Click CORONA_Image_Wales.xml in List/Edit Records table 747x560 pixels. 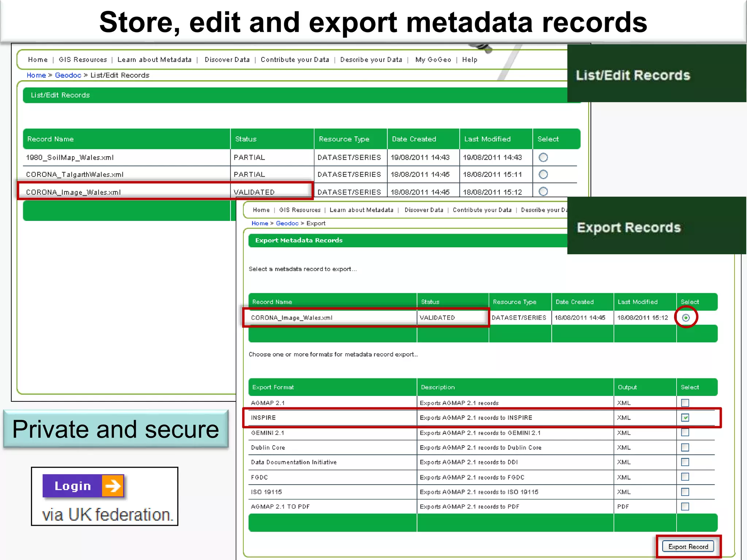(x=73, y=192)
